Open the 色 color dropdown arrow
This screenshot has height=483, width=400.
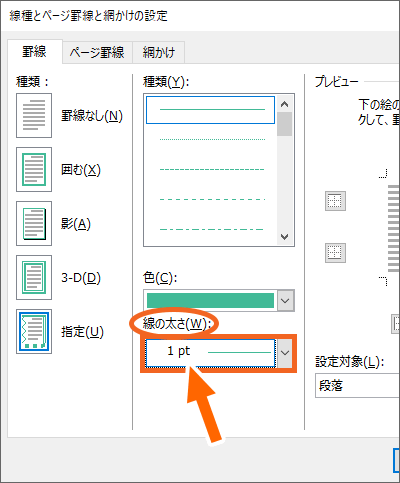[x=285, y=301]
